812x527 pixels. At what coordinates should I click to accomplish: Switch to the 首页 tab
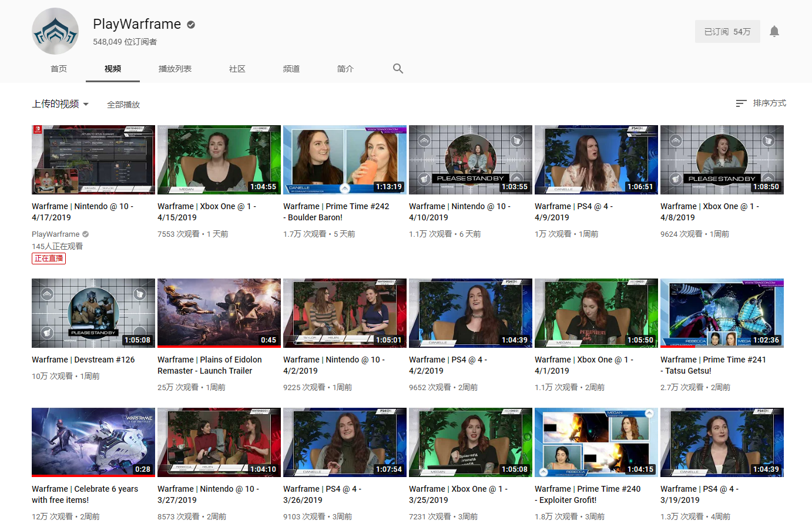pos(59,69)
